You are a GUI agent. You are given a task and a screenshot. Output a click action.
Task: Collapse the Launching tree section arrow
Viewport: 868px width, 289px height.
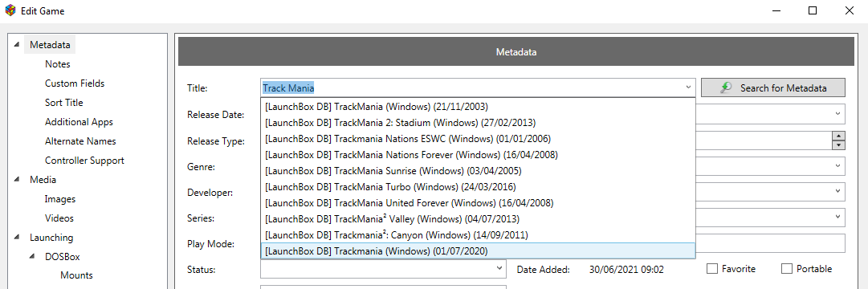17,238
